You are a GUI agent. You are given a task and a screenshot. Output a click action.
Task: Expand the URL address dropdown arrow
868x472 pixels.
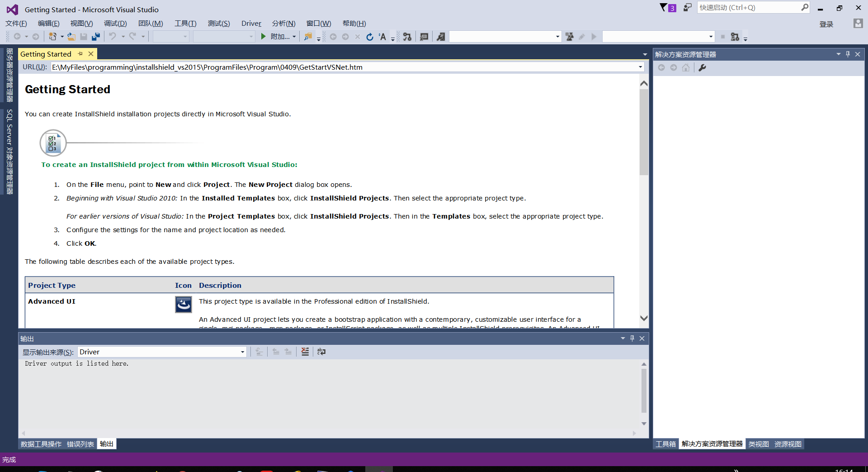pyautogui.click(x=640, y=67)
